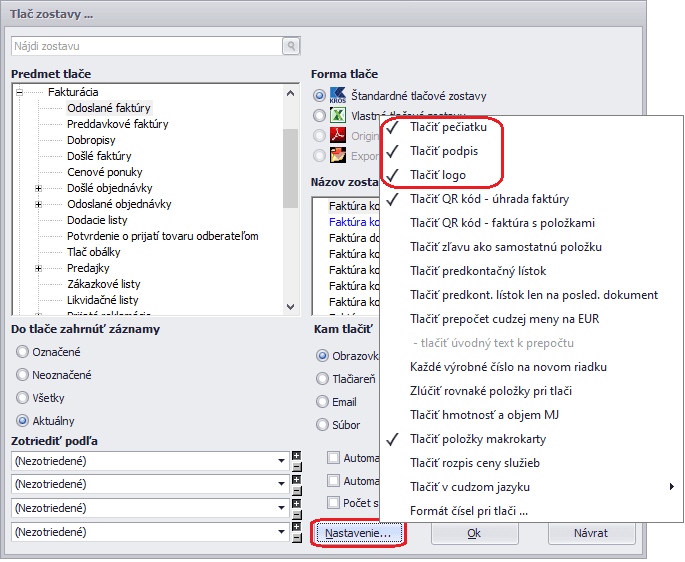Click the Excel icon for custom print forms
The width and height of the screenshot is (685, 562).
[x=337, y=116]
